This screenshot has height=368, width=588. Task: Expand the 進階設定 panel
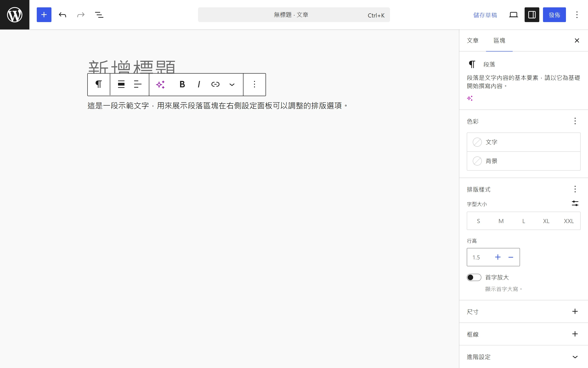(x=524, y=357)
